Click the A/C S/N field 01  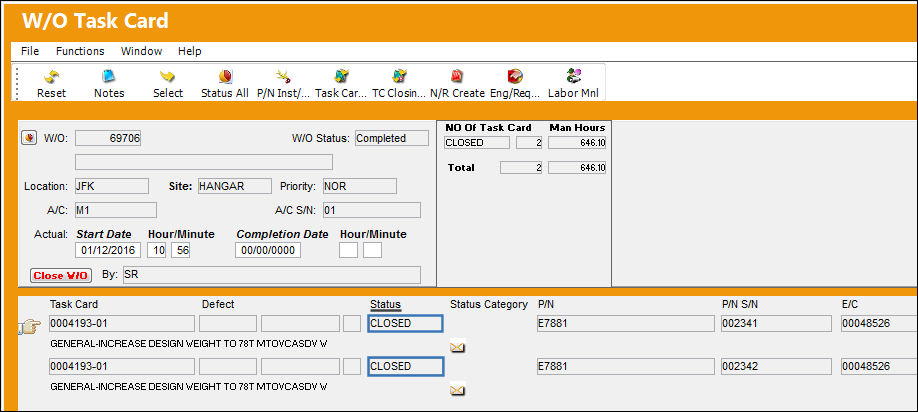371,210
